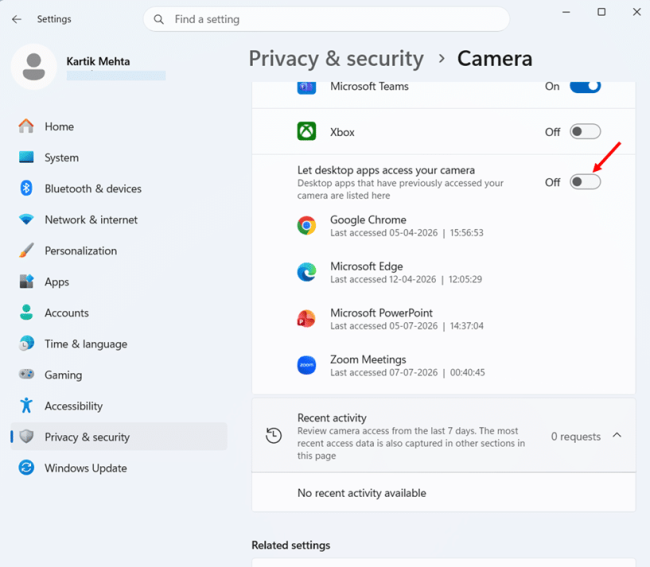Screen dimensions: 650x567
Task: Go to System settings
Action: coord(119,158)
